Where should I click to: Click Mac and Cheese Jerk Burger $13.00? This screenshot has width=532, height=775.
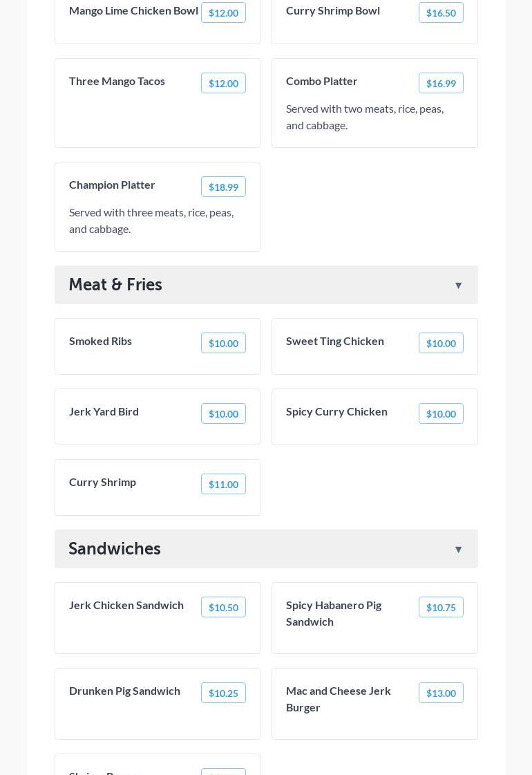441,693
